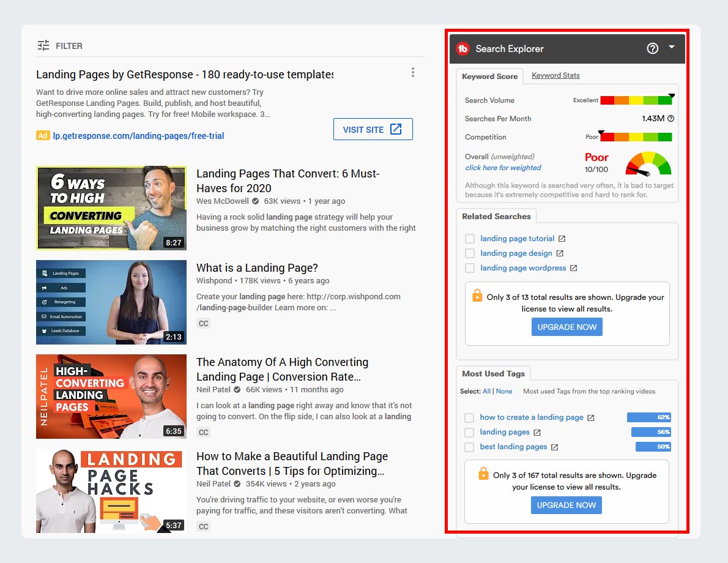Screen dimensions: 728x563
Task: Switch to the Keyword Stats tab
Action: (555, 75)
